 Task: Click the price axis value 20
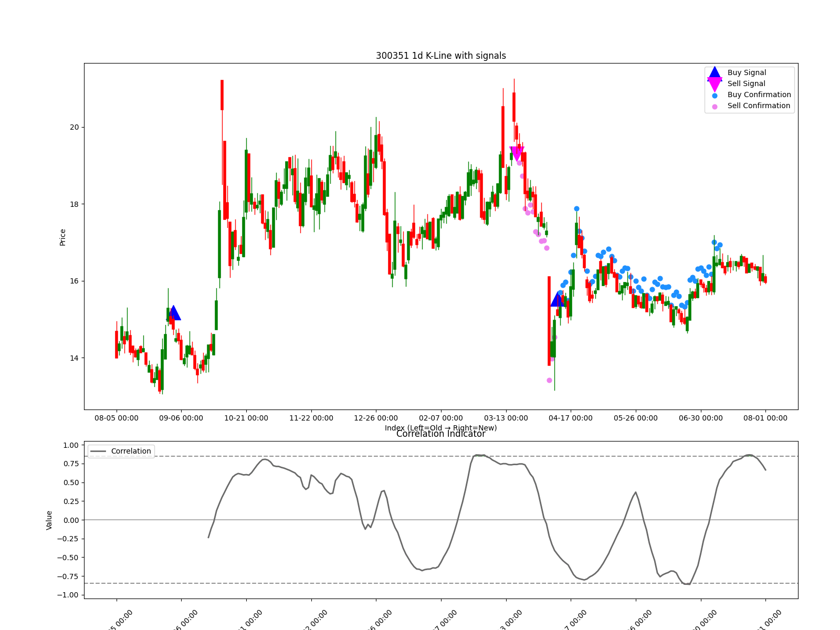(x=74, y=127)
